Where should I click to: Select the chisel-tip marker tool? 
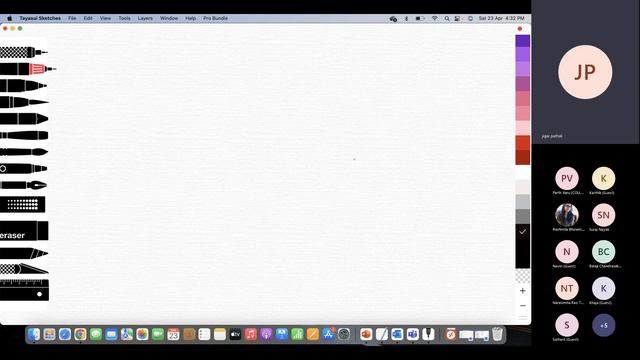coord(24,119)
